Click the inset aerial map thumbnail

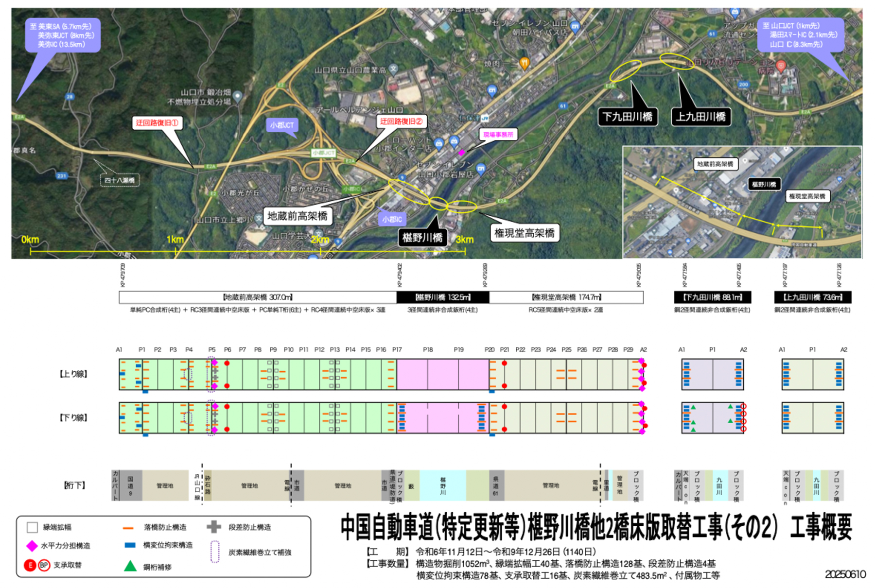tap(742, 202)
